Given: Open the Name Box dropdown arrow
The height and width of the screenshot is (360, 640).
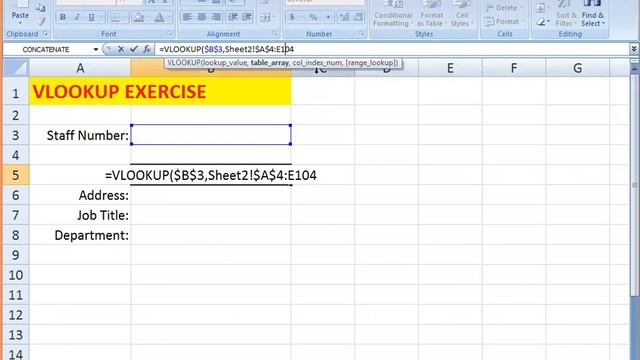Looking at the screenshot, I should pyautogui.click(x=96, y=49).
